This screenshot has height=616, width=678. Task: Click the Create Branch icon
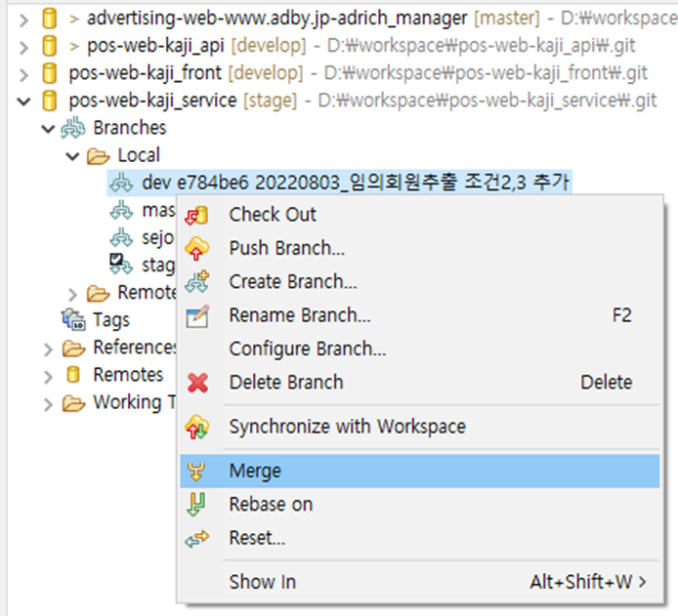196,282
